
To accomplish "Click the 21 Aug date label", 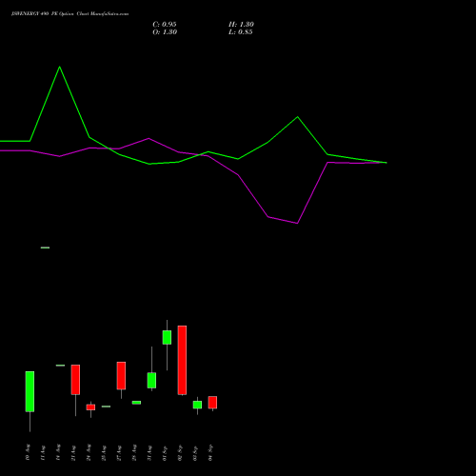I will pos(73,453).
